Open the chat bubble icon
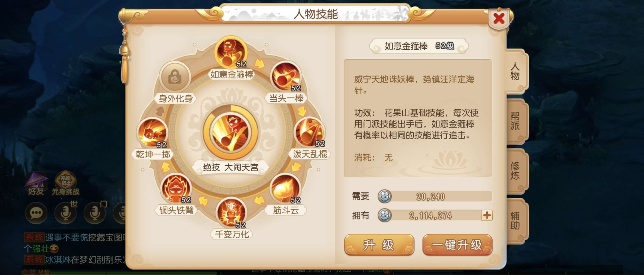The image size is (644, 275). (x=36, y=213)
